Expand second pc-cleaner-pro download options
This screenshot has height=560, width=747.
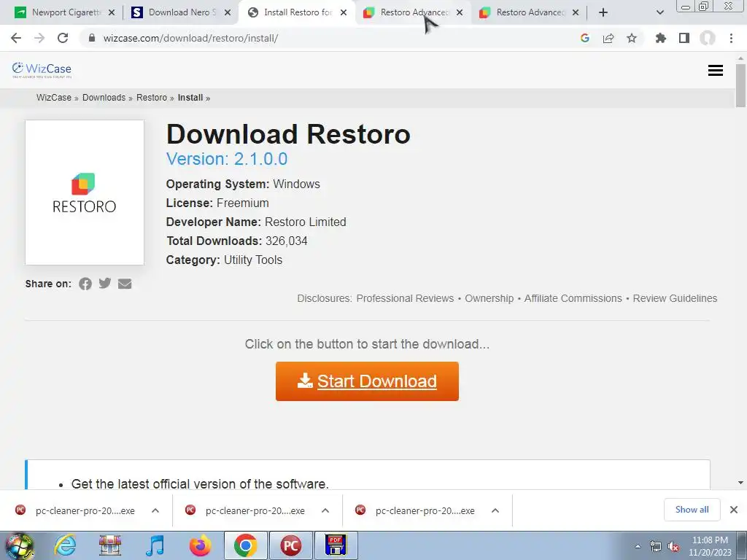325,510
